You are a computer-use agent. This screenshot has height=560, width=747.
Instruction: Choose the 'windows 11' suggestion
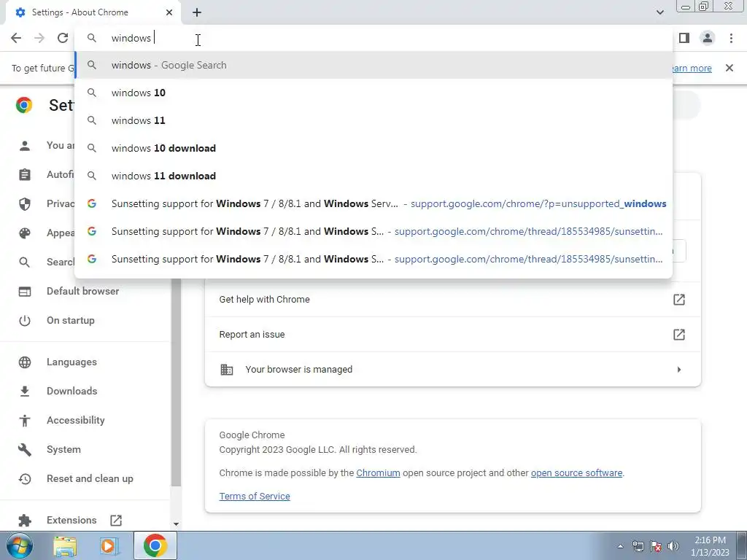pos(373,120)
